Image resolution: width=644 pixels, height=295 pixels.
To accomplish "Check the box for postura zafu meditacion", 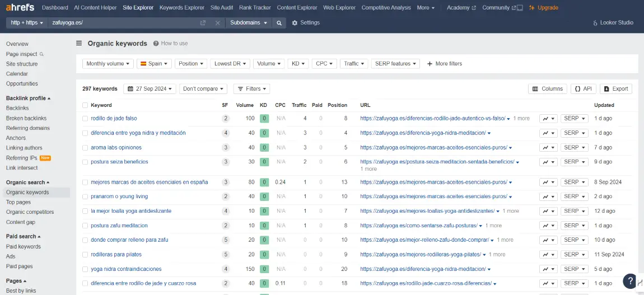I will (85, 226).
